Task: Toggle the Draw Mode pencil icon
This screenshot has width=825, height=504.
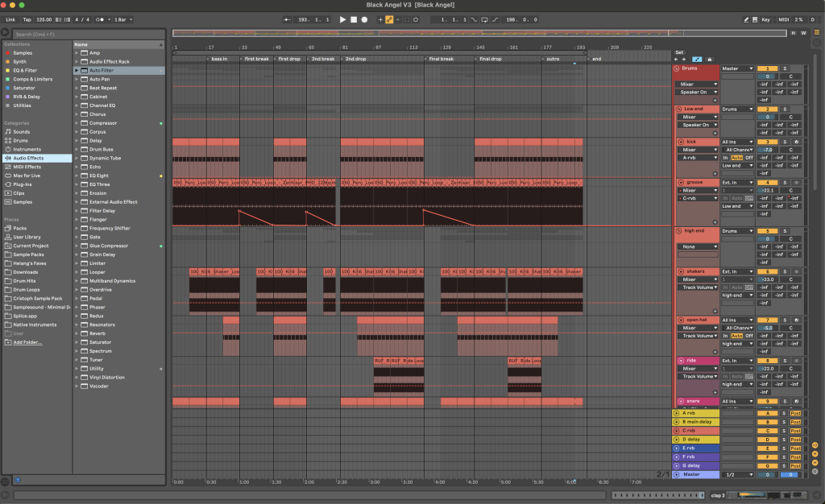Action: coord(745,19)
